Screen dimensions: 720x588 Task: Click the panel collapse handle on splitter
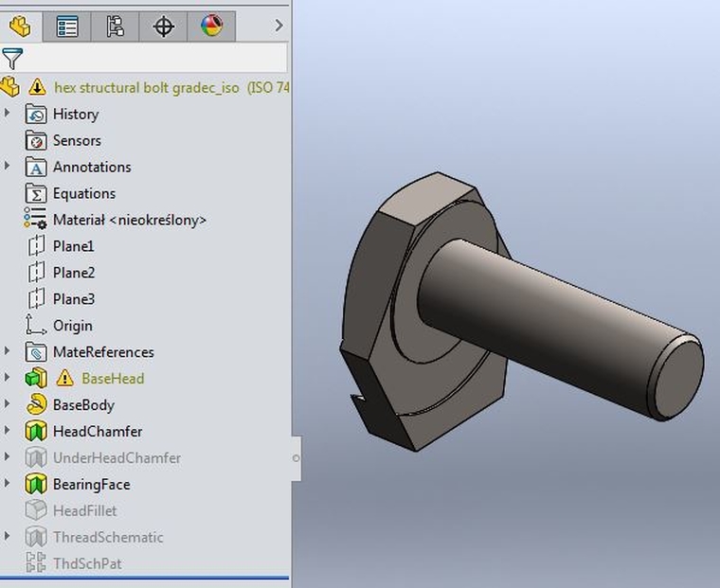click(x=297, y=458)
